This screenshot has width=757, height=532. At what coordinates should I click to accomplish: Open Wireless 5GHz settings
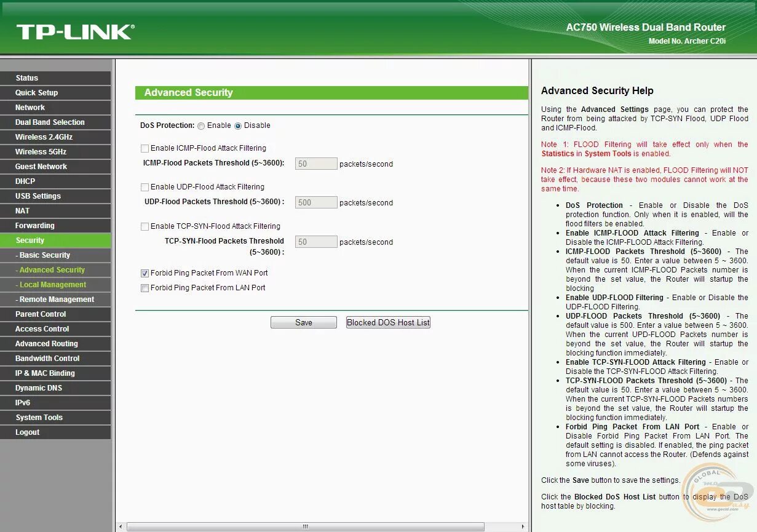coord(55,152)
